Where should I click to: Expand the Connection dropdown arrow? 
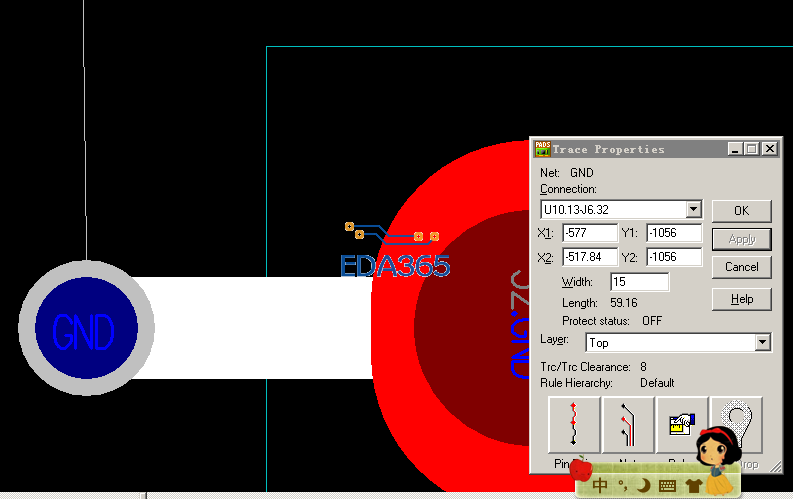693,209
